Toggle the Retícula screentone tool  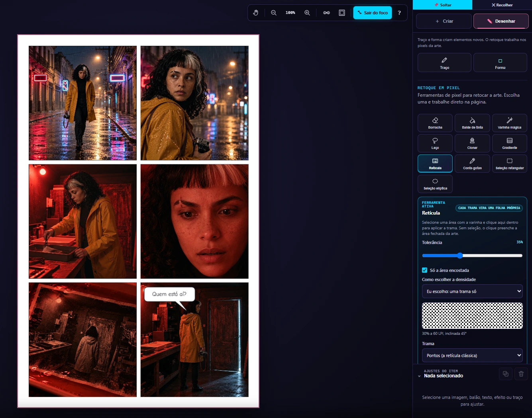(435, 164)
